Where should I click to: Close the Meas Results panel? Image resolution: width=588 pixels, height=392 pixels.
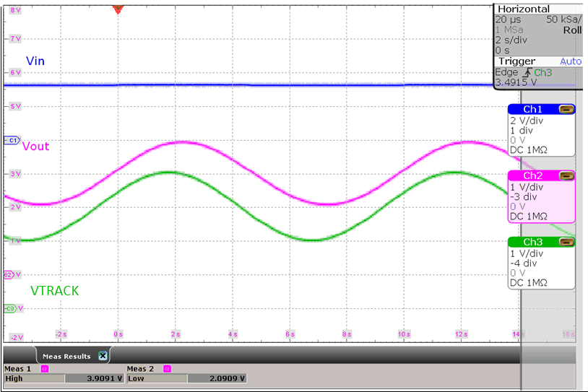coord(103,356)
